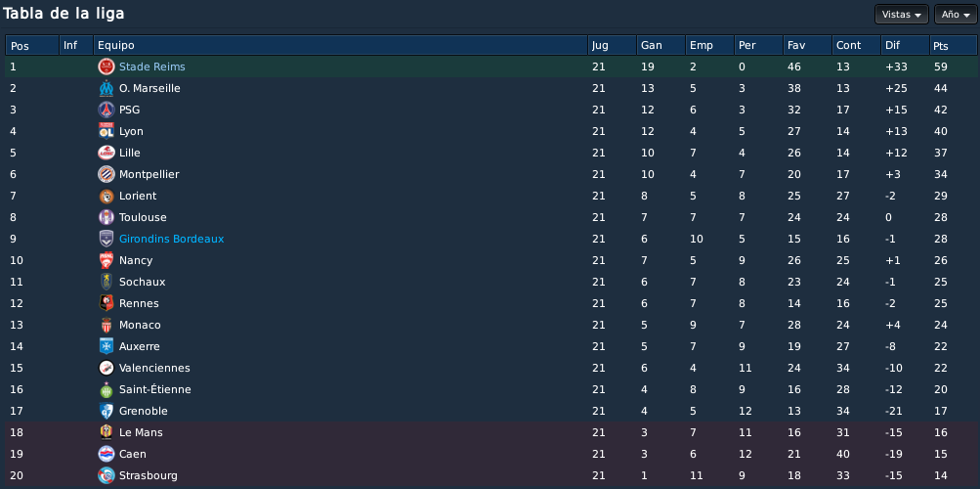Click the Rennes club crest
Viewport: 980px width, 489px height.
(x=107, y=303)
